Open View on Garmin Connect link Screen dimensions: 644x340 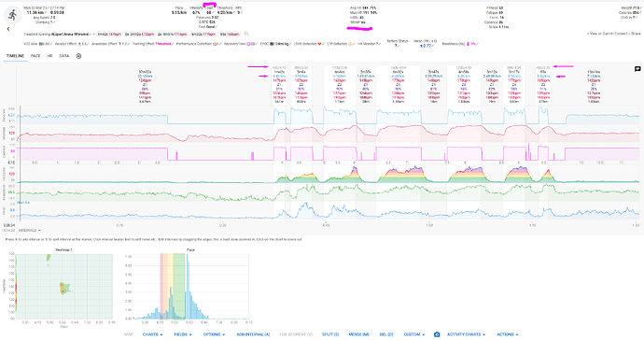(x=608, y=34)
